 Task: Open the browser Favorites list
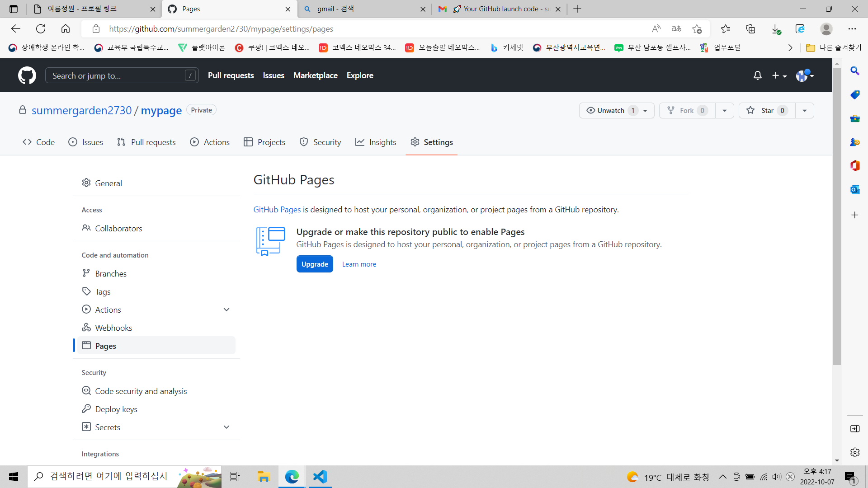coord(726,29)
